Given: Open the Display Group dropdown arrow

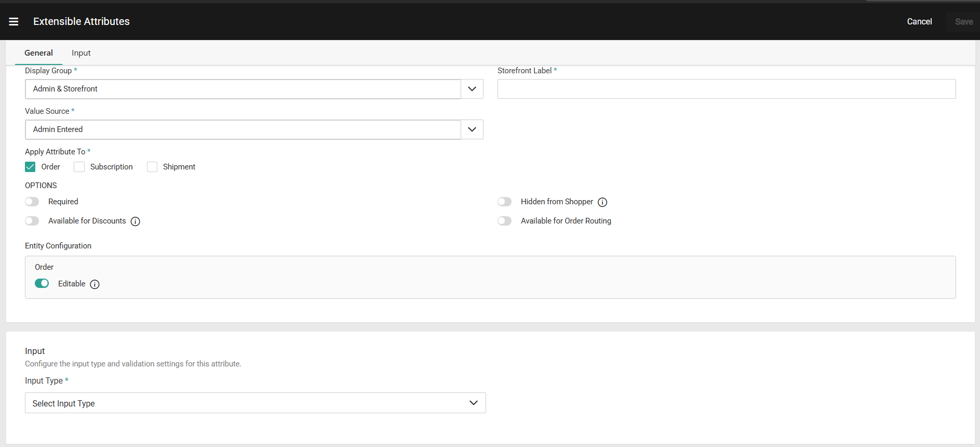Looking at the screenshot, I should point(472,89).
